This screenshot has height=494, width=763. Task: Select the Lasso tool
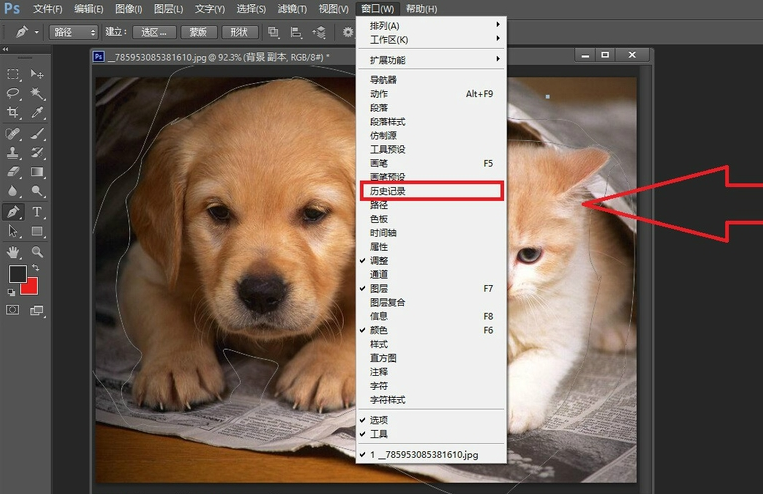[x=13, y=93]
